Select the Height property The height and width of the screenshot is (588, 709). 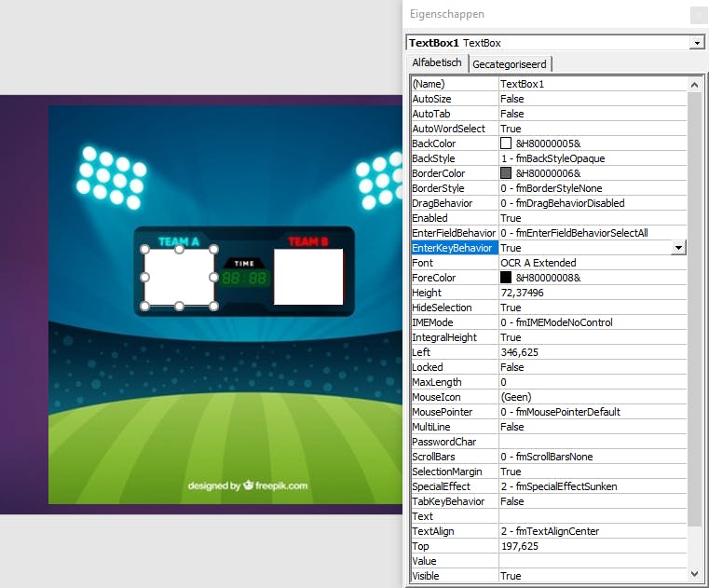pos(455,294)
